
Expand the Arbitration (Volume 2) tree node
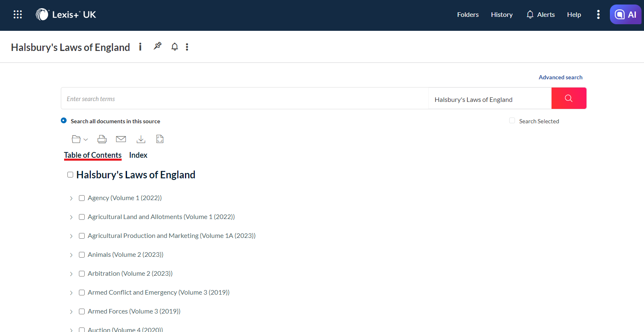coord(71,274)
